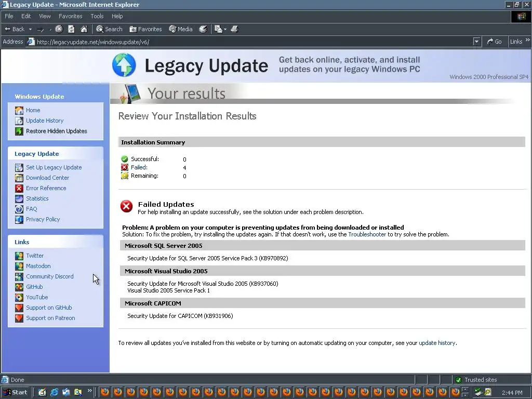Click the Microsoft SQL Server 2005 heading
The height and width of the screenshot is (399, 532).
click(x=163, y=246)
